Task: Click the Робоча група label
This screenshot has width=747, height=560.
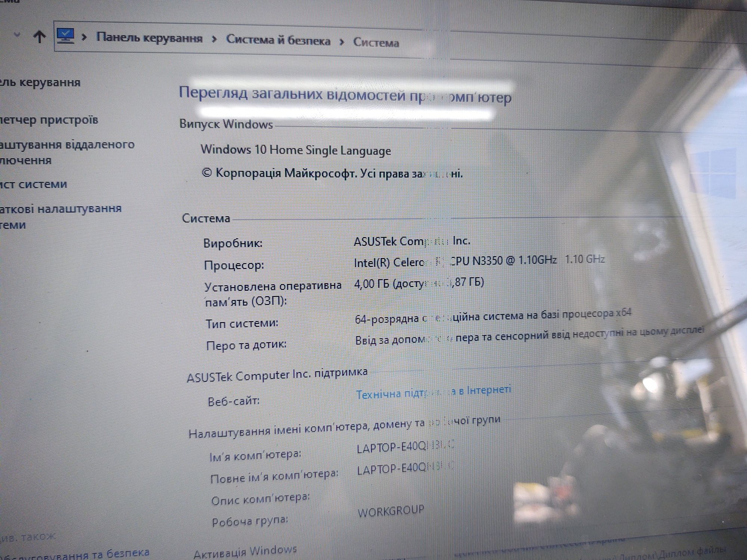Action: point(250,521)
